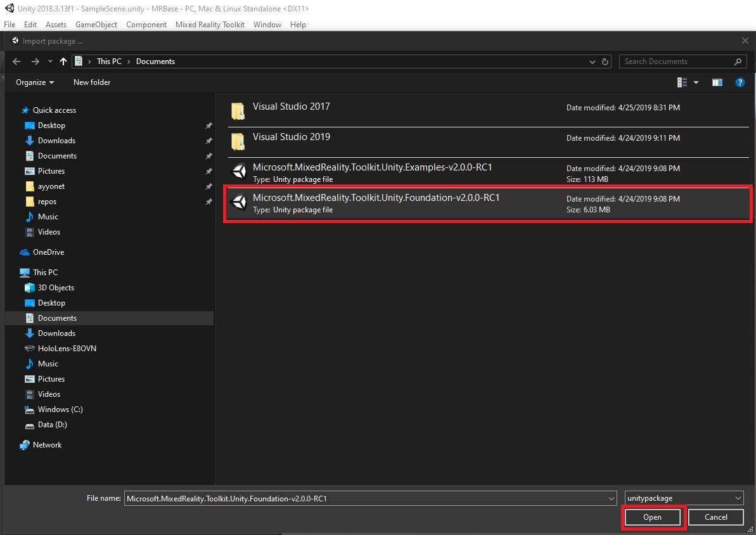Select pinned Desktop under Quick access

pos(45,126)
